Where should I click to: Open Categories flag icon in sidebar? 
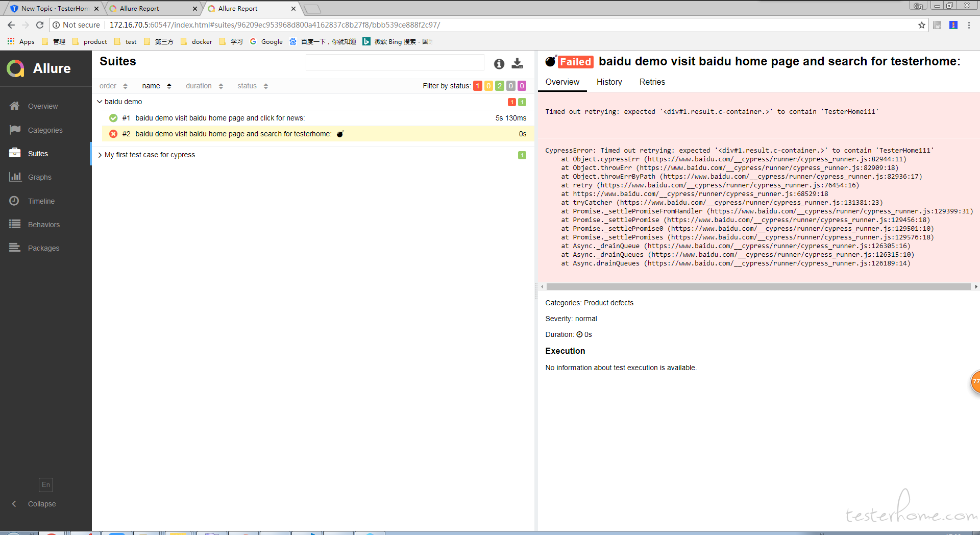click(15, 130)
